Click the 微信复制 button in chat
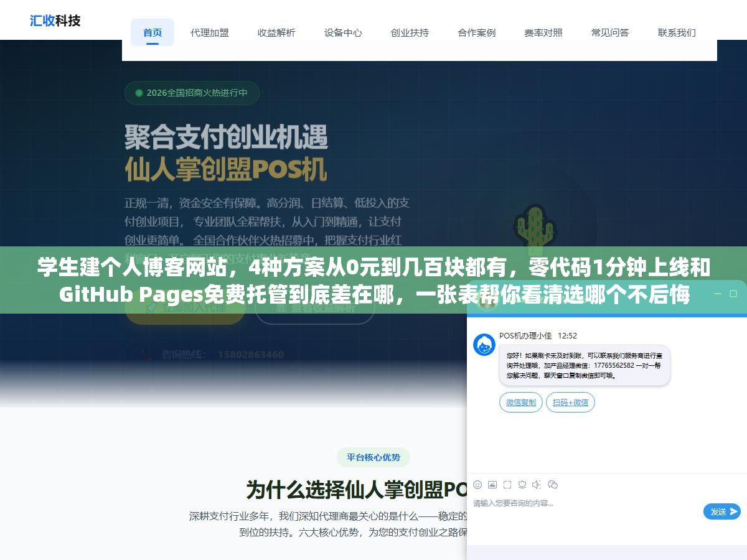This screenshot has height=560, width=747. pos(521,403)
